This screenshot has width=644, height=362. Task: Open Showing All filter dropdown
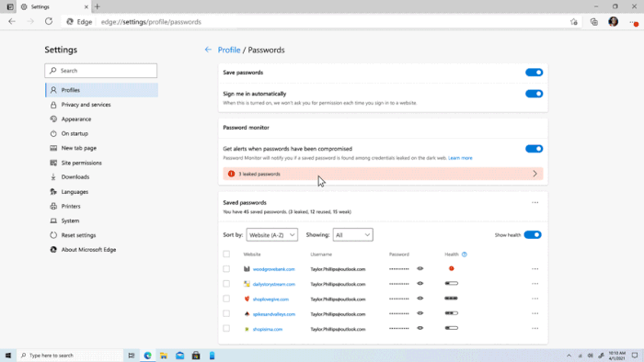point(352,235)
